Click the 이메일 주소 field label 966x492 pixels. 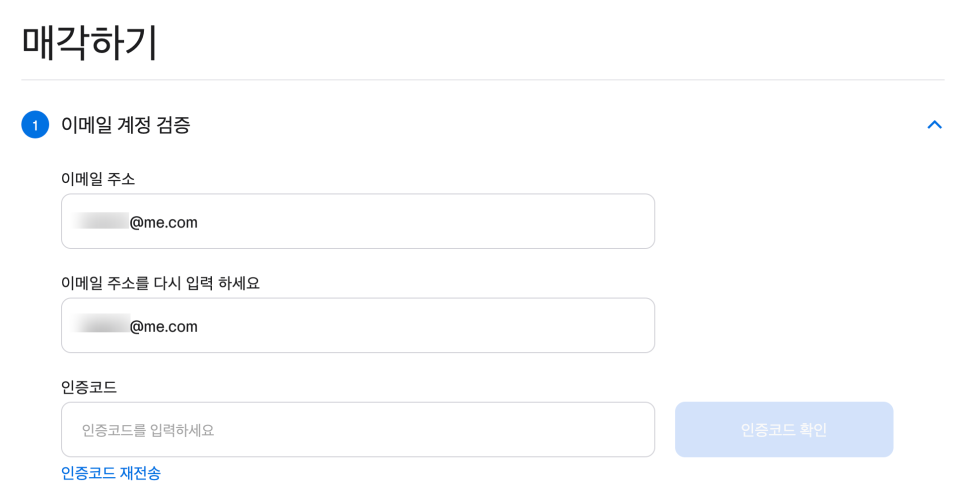point(98,179)
